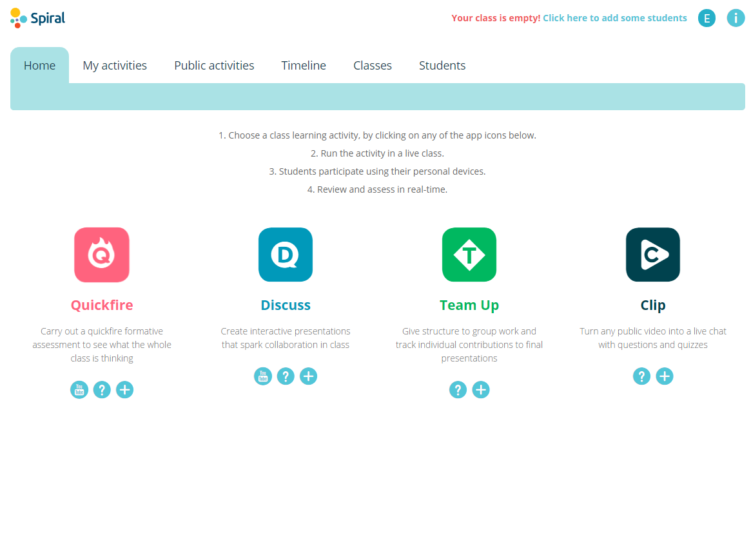Create new Discuss activity plus icon
Image resolution: width=751 pixels, height=560 pixels.
pos(309,376)
